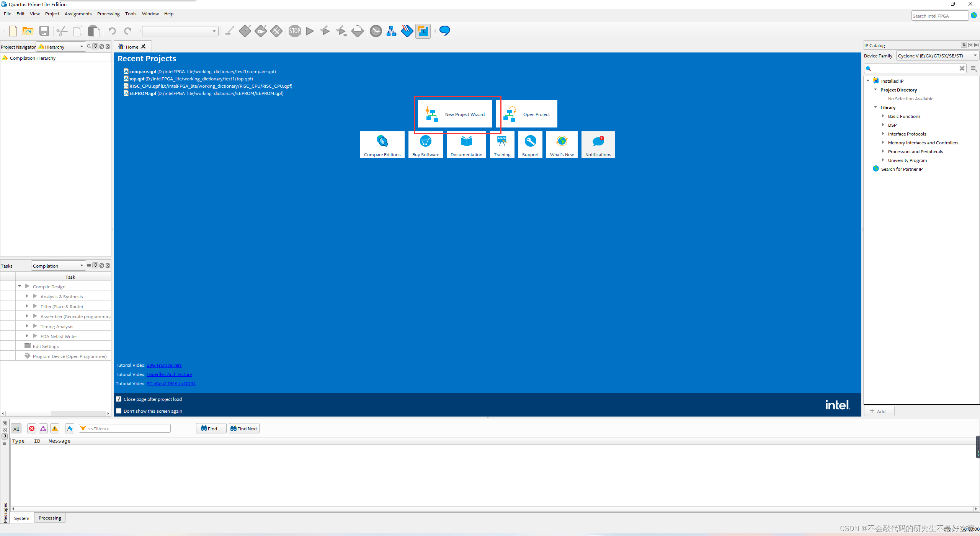The image size is (980, 536).
Task: Open the Device Family dropdown
Action: [937, 56]
